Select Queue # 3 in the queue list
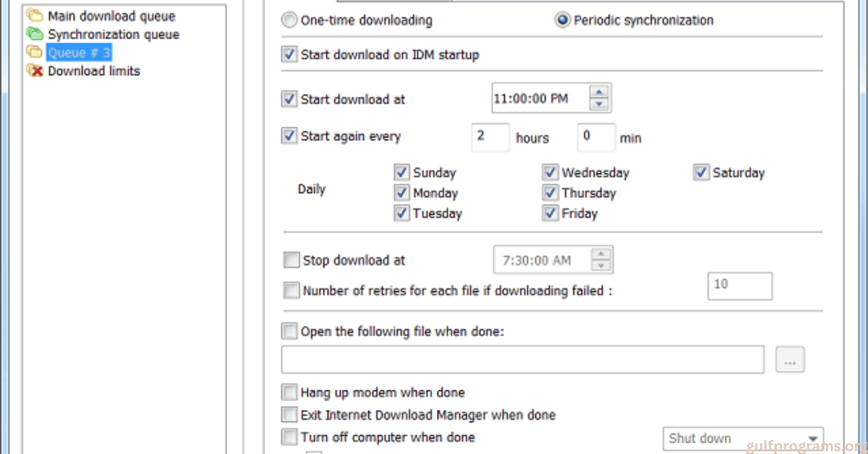Image resolution: width=868 pixels, height=454 pixels. (79, 53)
